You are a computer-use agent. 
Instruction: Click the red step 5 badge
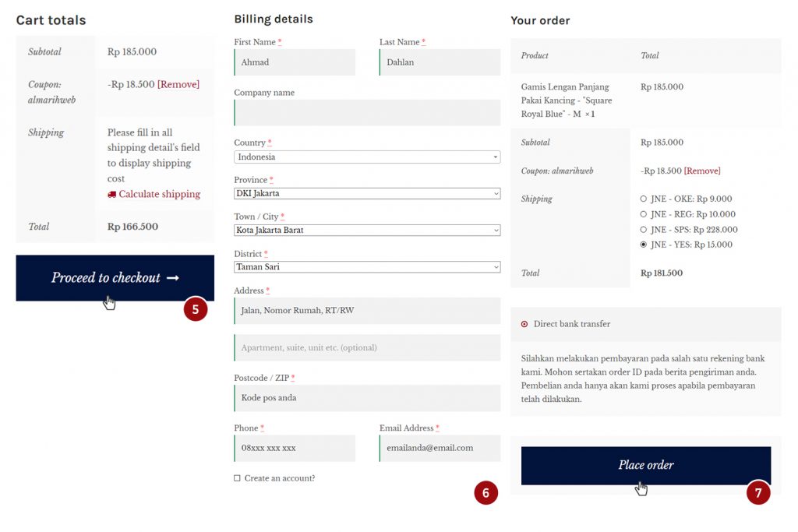(x=195, y=309)
